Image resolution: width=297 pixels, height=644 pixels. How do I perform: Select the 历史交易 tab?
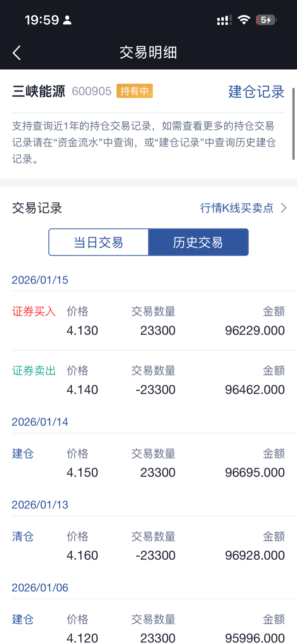[x=198, y=242]
